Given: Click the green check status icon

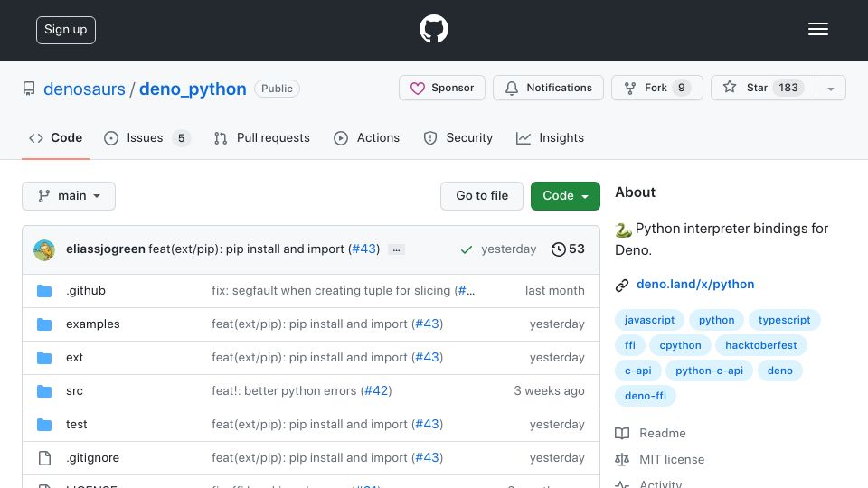Looking at the screenshot, I should coord(467,249).
